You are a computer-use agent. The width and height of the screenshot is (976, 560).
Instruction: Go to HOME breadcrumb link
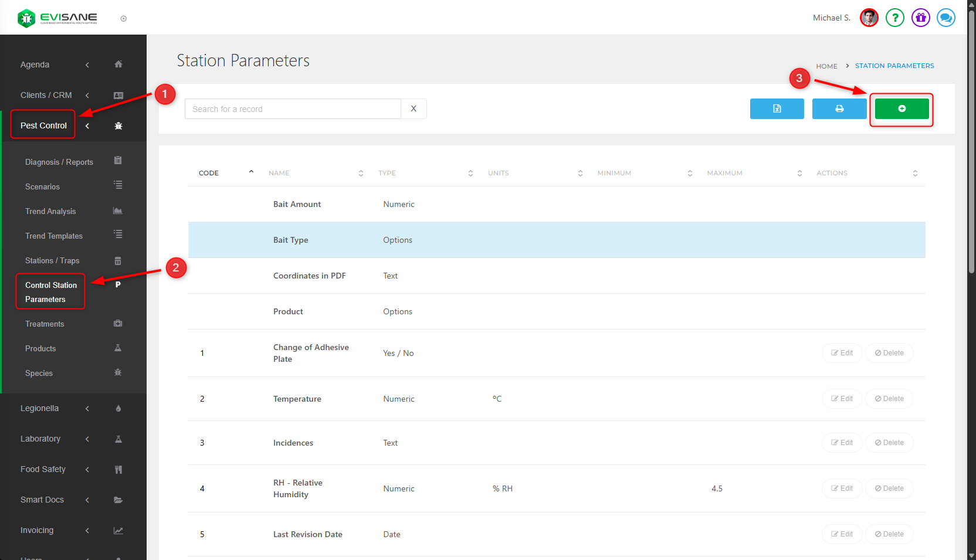tap(826, 66)
